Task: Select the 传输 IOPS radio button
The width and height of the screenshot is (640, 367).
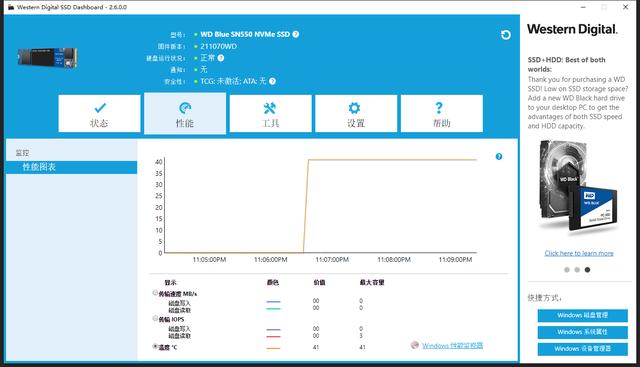Action: click(155, 318)
